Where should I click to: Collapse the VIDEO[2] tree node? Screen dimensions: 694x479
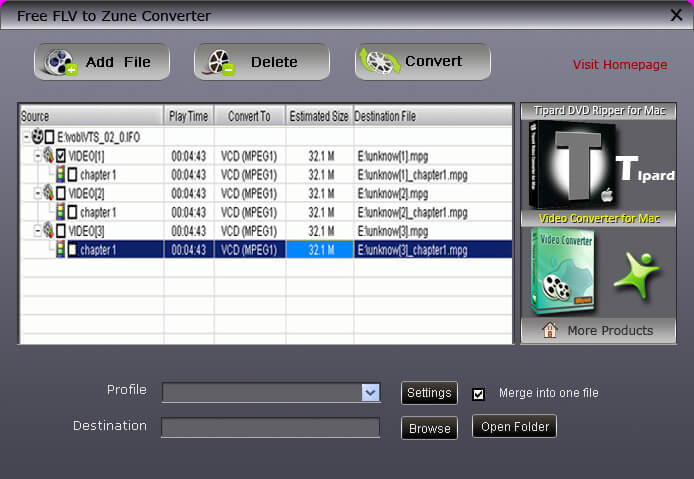click(x=37, y=193)
